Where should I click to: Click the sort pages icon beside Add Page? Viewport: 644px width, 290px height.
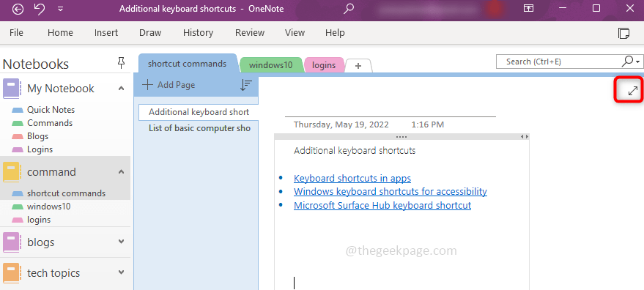tap(245, 85)
